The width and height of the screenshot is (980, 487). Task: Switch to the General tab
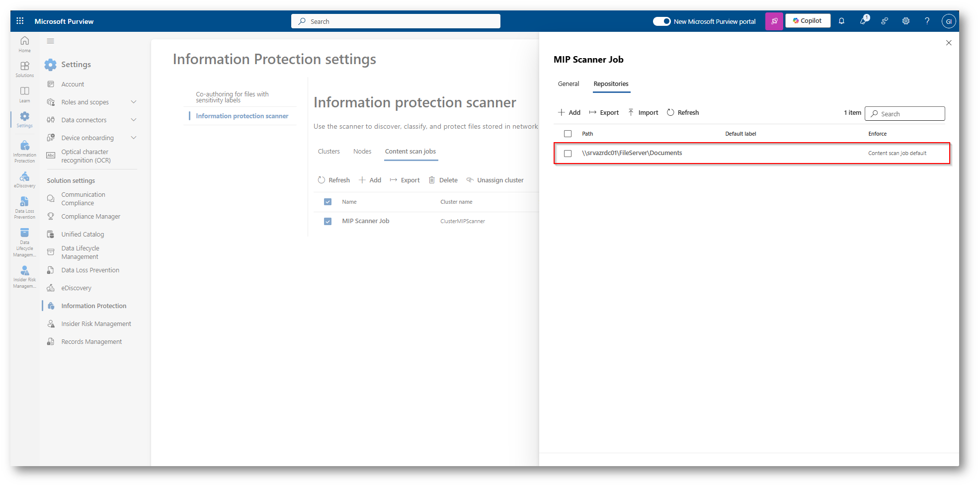click(x=568, y=84)
